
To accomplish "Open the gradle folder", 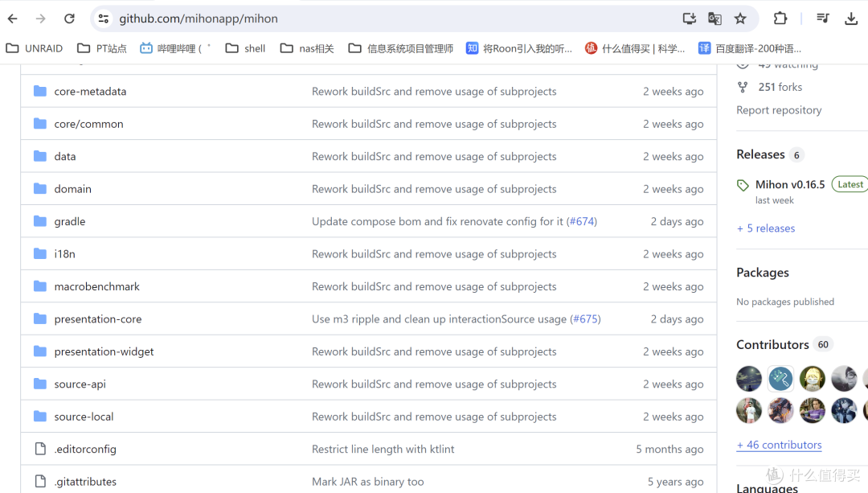I will click(x=70, y=221).
